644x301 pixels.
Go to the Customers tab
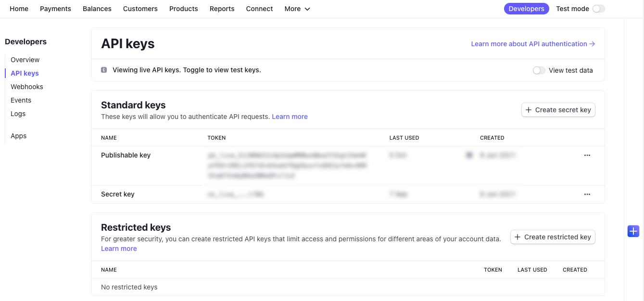tap(140, 9)
